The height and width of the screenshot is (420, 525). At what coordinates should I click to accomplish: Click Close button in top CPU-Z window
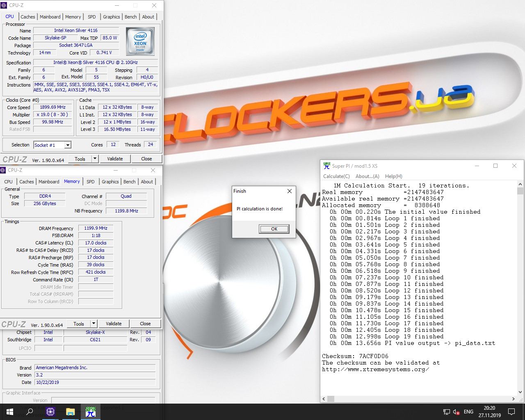pyautogui.click(x=146, y=159)
